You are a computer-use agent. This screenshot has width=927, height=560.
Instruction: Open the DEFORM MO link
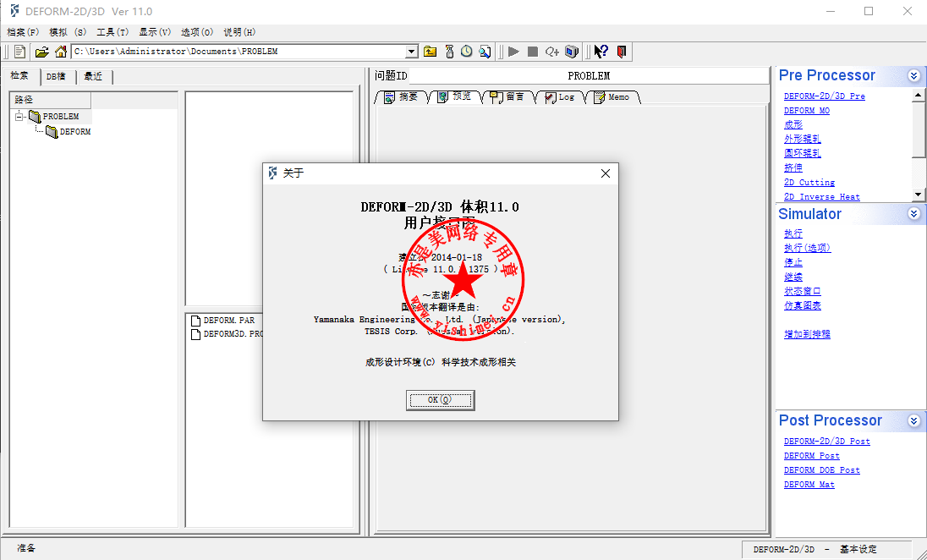[806, 111]
